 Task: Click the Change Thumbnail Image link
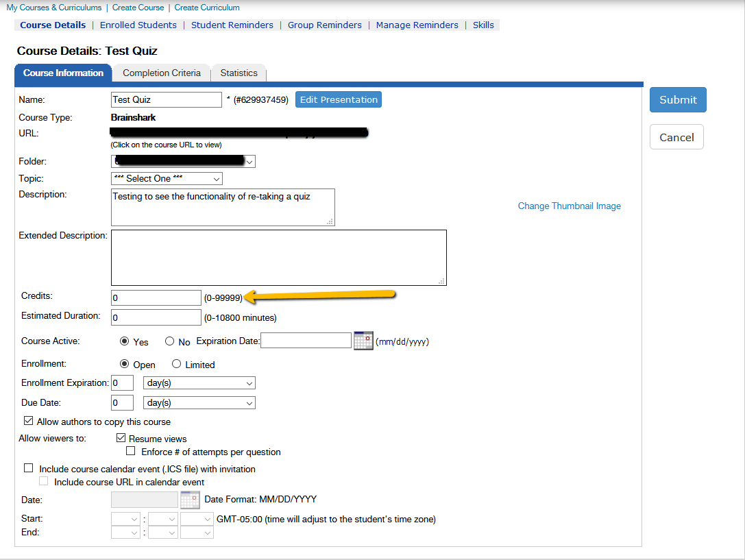(x=569, y=206)
